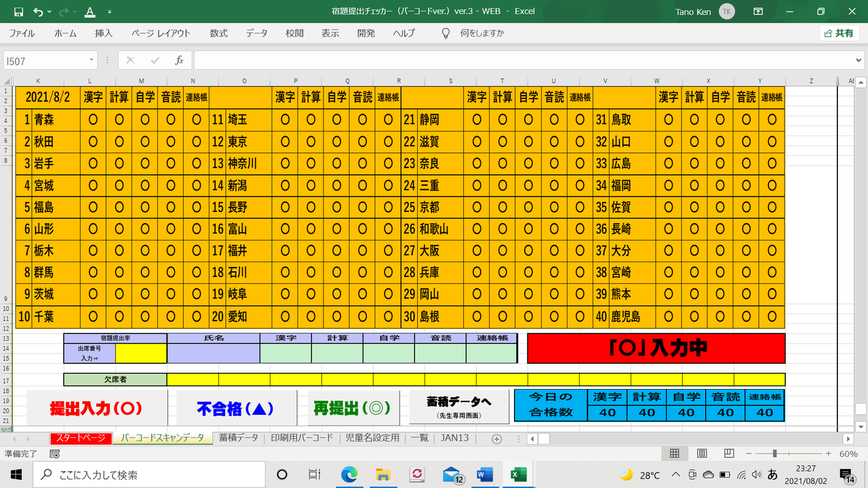Open the データ ribbon tab
This screenshot has height=488, width=868.
256,33
